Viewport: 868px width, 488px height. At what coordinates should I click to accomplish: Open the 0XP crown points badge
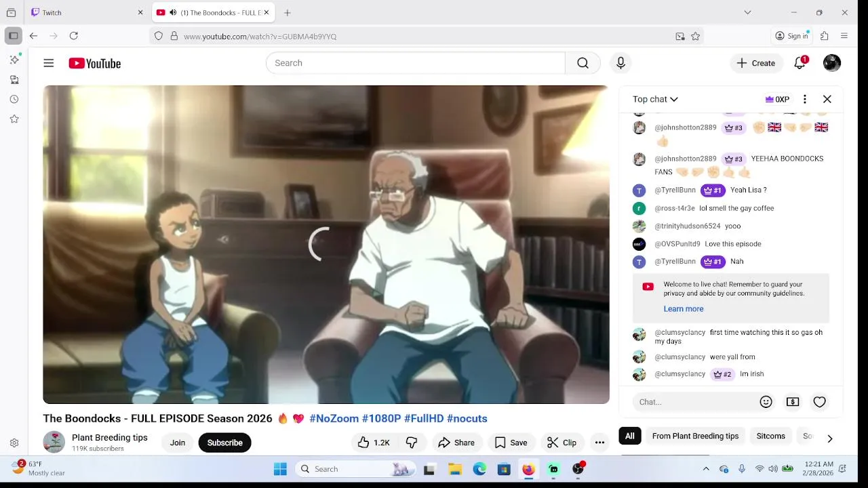coord(777,99)
